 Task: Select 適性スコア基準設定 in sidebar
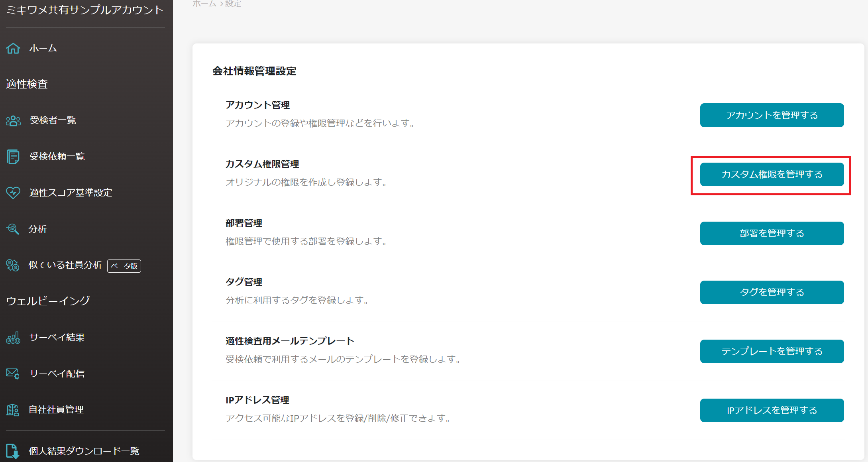tap(71, 193)
